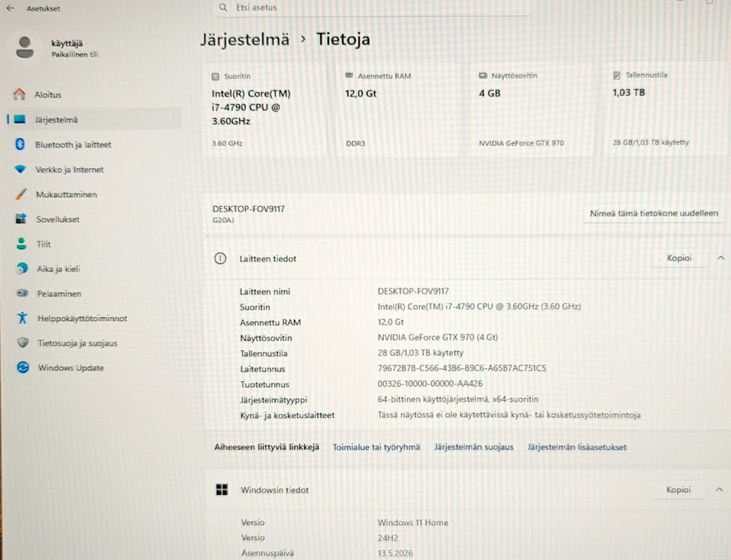The height and width of the screenshot is (560, 731).
Task: Click the Suoritin chip icon
Action: click(x=215, y=76)
